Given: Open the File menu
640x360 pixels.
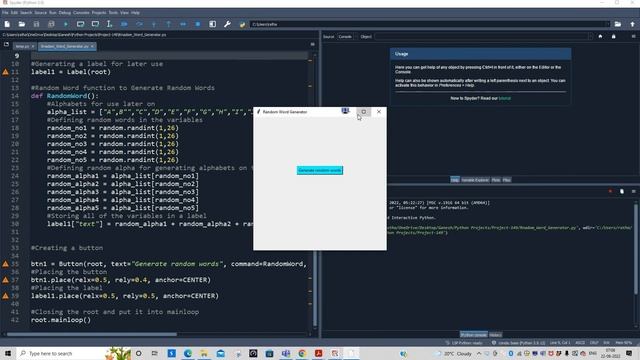Looking at the screenshot, I should point(5,13).
